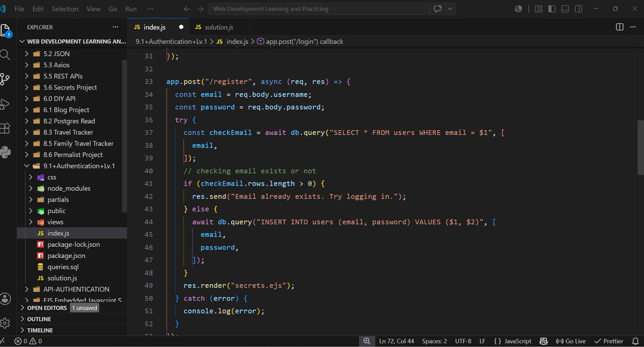644x347 pixels.
Task: Open the Extensions view
Action: point(5,128)
